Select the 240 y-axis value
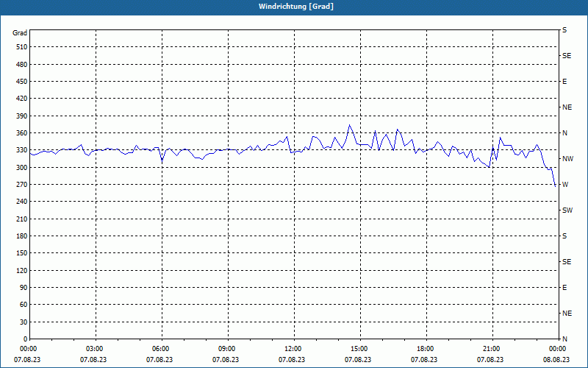This screenshot has width=588, height=368. click(x=22, y=202)
